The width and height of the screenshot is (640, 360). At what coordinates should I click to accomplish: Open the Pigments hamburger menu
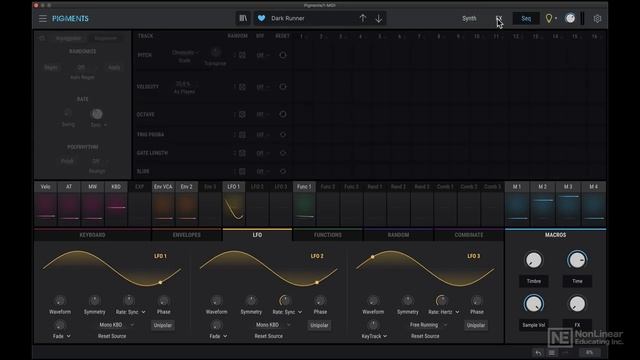coord(42,18)
